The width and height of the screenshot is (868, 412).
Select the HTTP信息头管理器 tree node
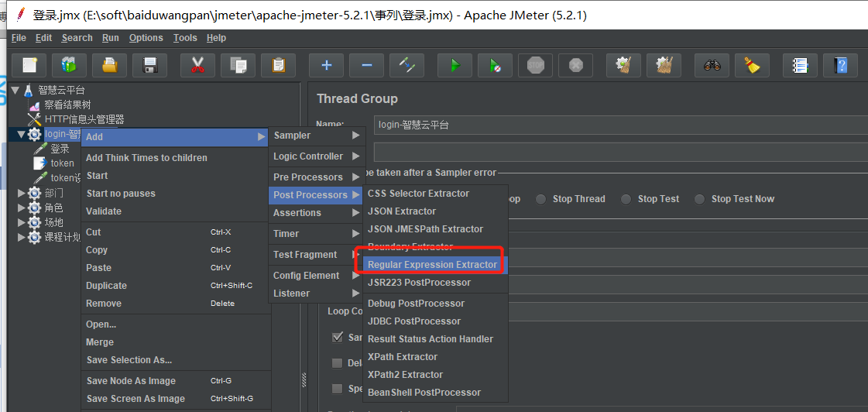[x=84, y=119]
